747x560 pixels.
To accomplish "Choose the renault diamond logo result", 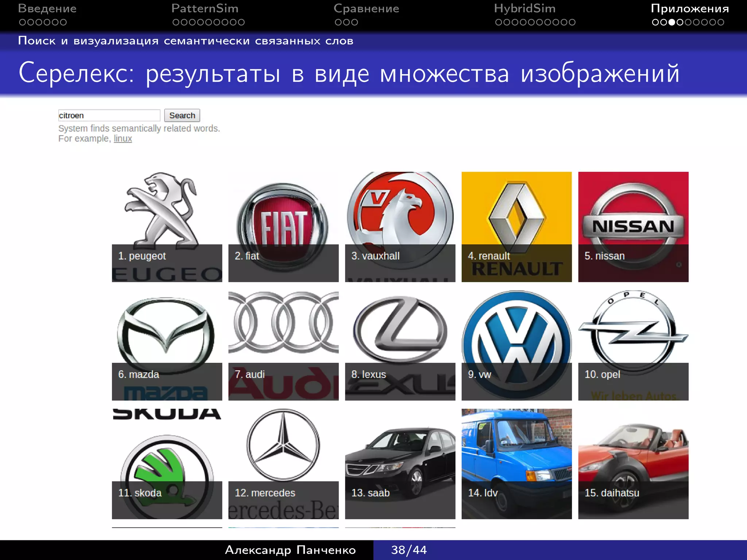I will pyautogui.click(x=516, y=227).
